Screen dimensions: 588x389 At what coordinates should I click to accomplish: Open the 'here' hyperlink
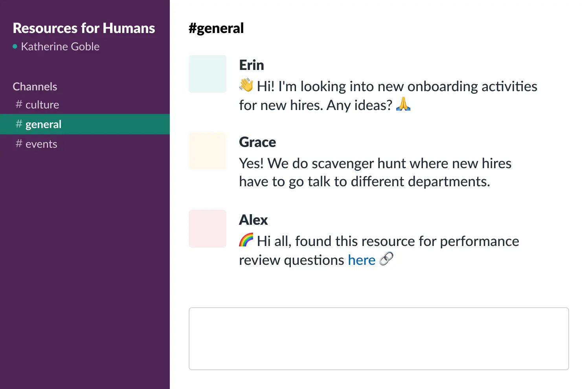click(x=362, y=260)
